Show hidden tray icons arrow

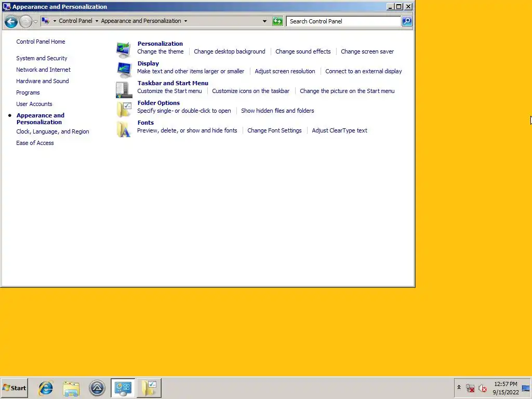[459, 388]
